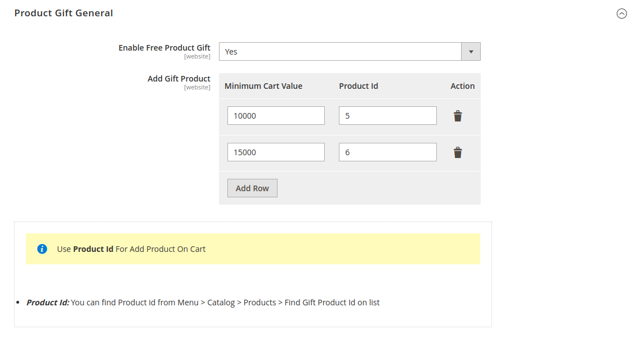The height and width of the screenshot is (343, 644).
Task: Click the Product Id field containing 6
Action: coord(387,152)
